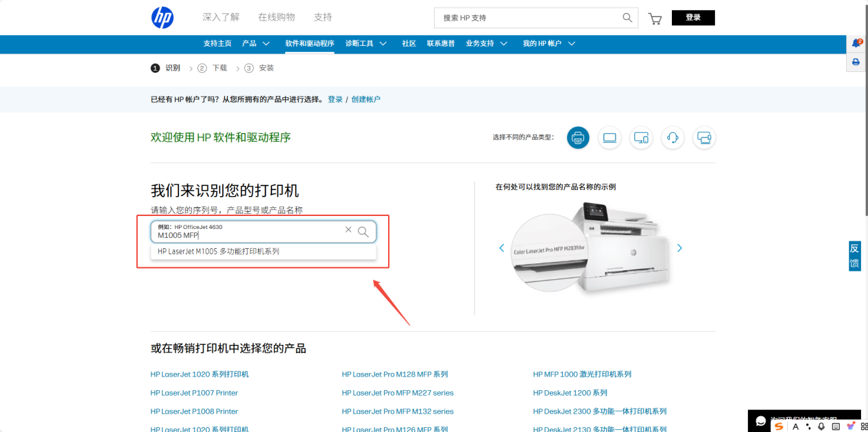Image resolution: width=868 pixels, height=432 pixels.
Task: Select the laptop product type icon
Action: [x=610, y=138]
